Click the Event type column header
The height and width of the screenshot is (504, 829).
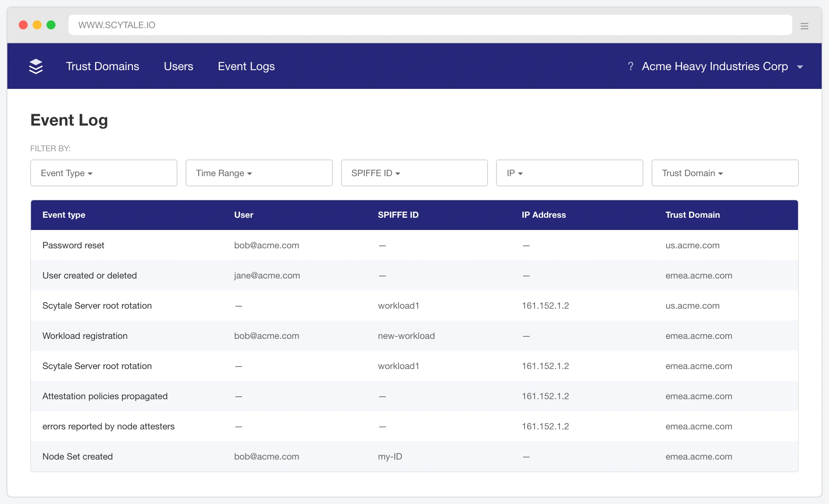click(64, 215)
